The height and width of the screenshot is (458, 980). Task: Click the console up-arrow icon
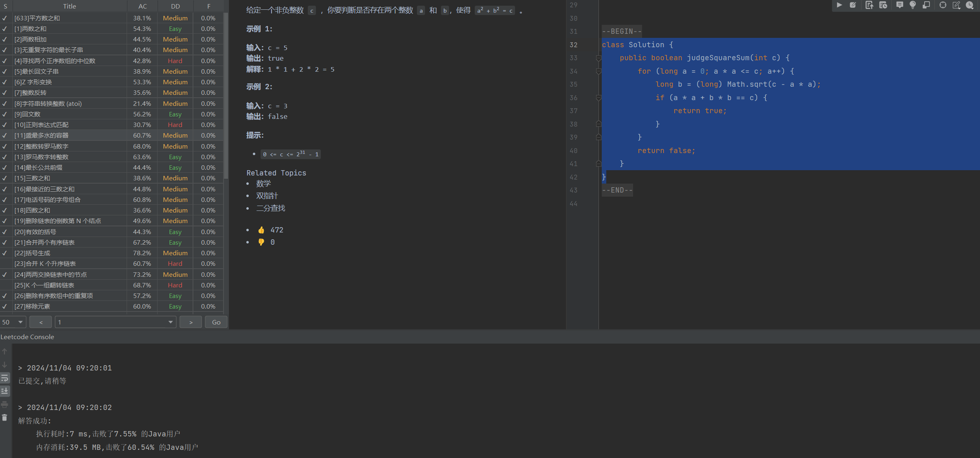pyautogui.click(x=4, y=351)
